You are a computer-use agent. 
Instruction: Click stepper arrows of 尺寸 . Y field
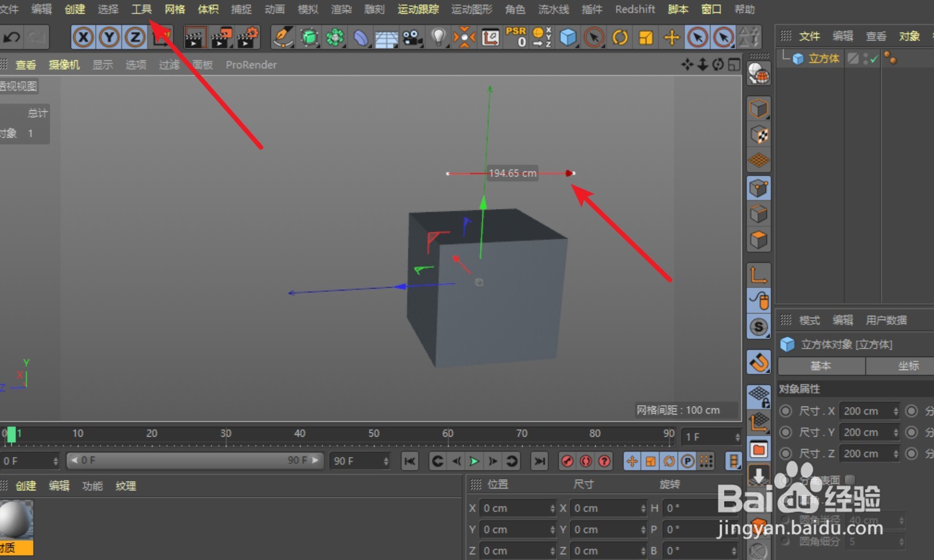click(896, 432)
